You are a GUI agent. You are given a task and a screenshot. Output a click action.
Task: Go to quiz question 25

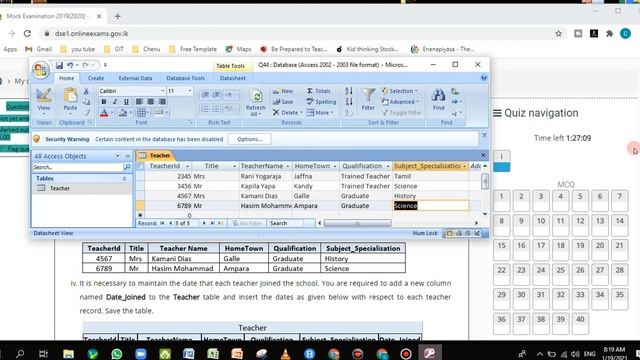point(560,274)
